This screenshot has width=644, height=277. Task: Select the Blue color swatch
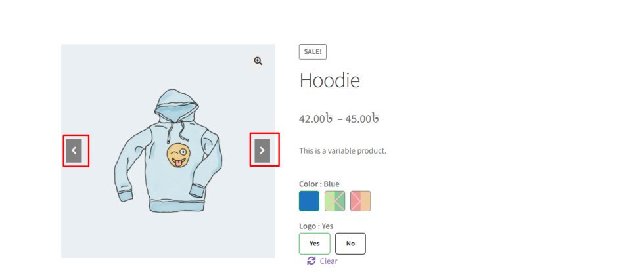pyautogui.click(x=309, y=201)
